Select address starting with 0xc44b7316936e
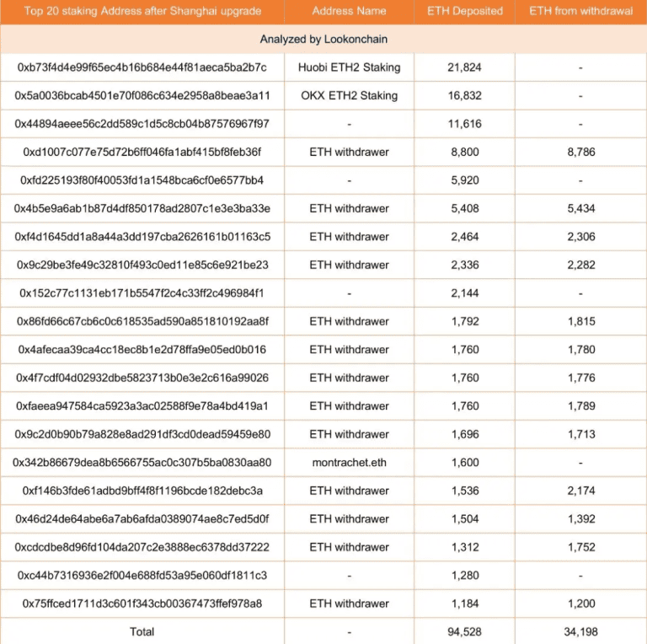Screen dimensions: 647x644 (142, 575)
